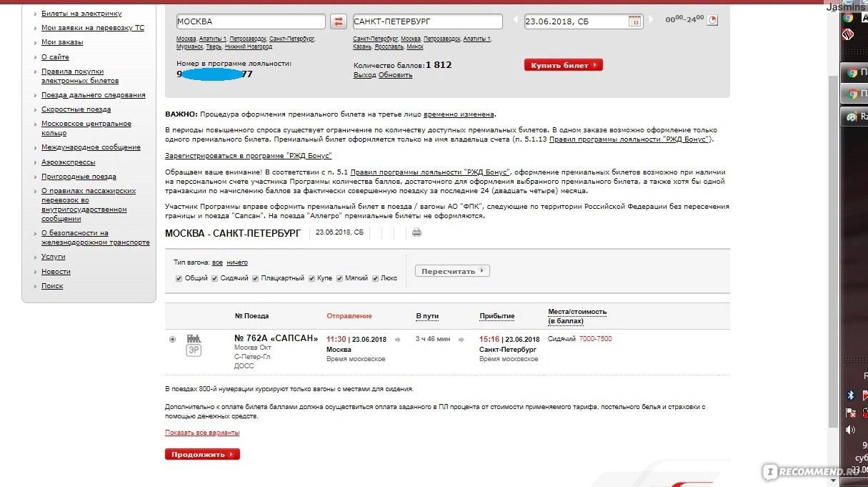Click the 7000-7500 points price

(595, 339)
